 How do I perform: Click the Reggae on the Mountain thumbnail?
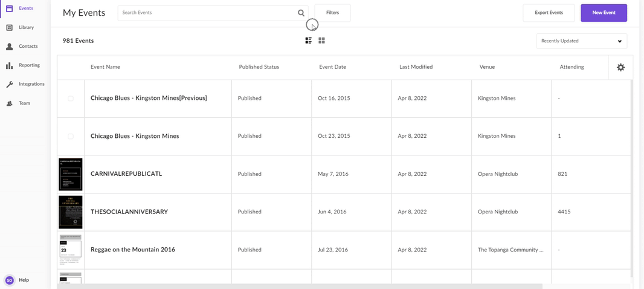(x=71, y=250)
